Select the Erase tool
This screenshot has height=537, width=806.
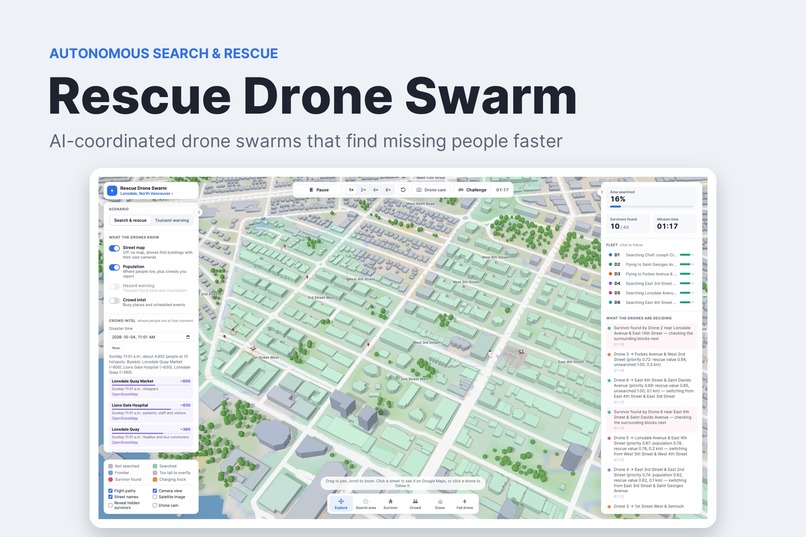point(439,504)
